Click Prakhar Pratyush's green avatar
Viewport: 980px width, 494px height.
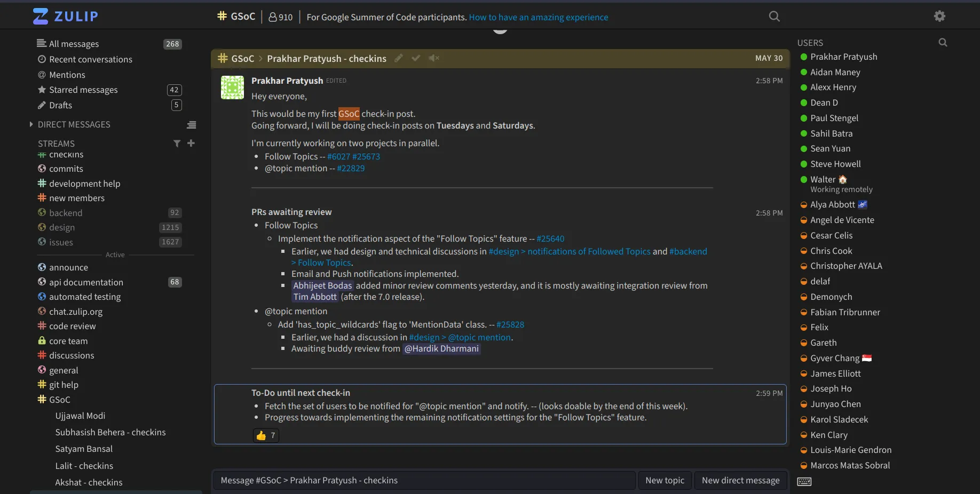pyautogui.click(x=233, y=87)
